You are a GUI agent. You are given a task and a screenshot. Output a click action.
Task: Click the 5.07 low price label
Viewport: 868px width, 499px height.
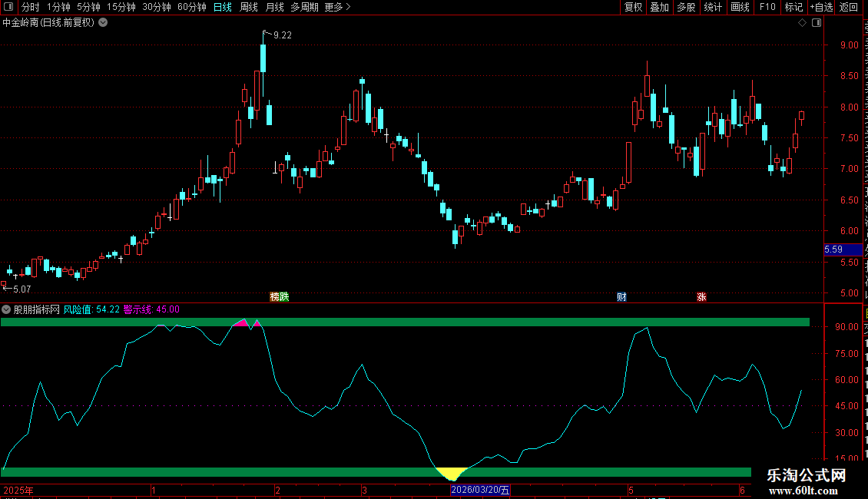pyautogui.click(x=22, y=289)
